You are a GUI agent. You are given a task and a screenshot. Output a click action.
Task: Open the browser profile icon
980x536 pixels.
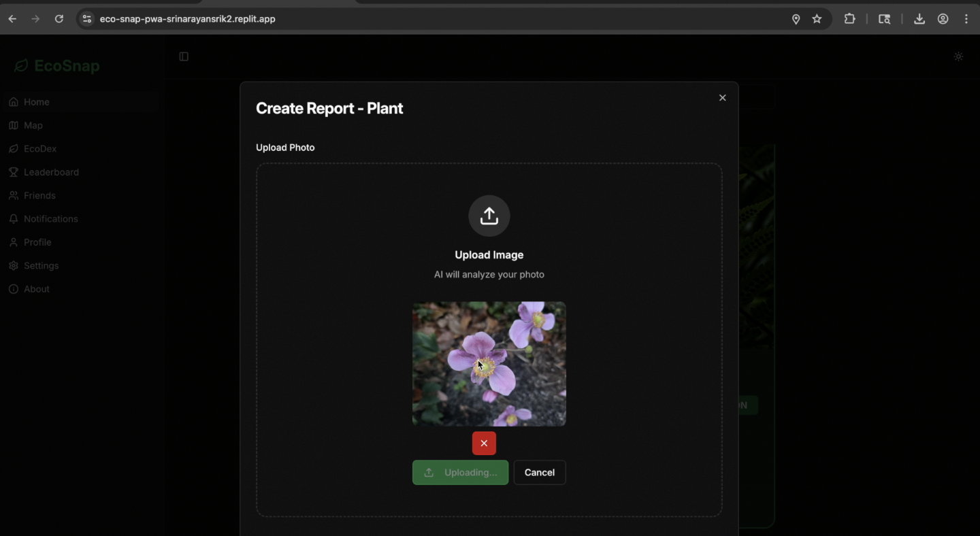pos(943,19)
